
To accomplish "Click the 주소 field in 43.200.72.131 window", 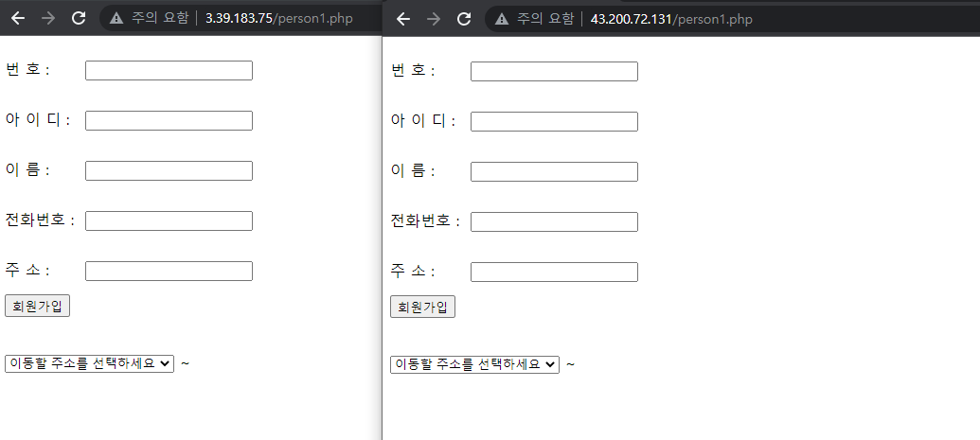I will (x=554, y=272).
